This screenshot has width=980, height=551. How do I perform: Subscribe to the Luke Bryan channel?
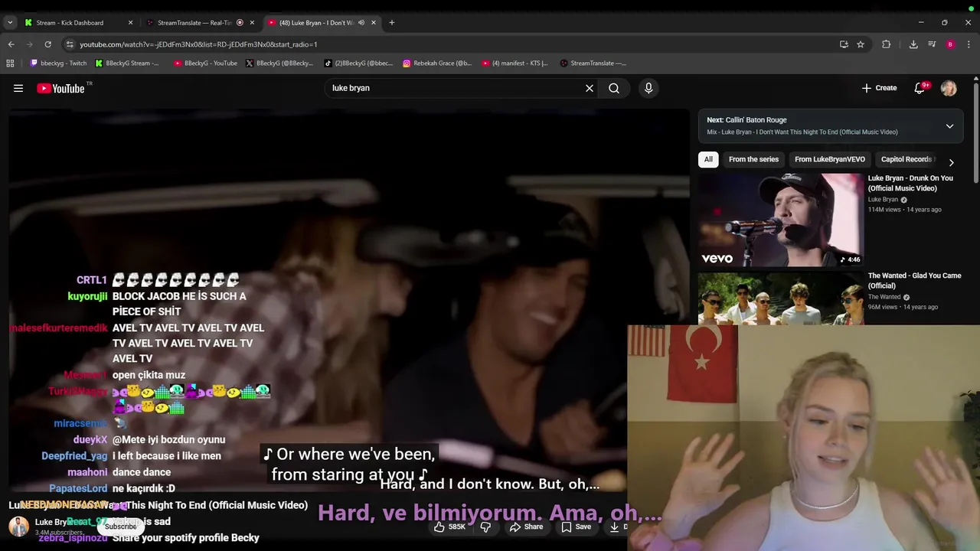pyautogui.click(x=120, y=527)
